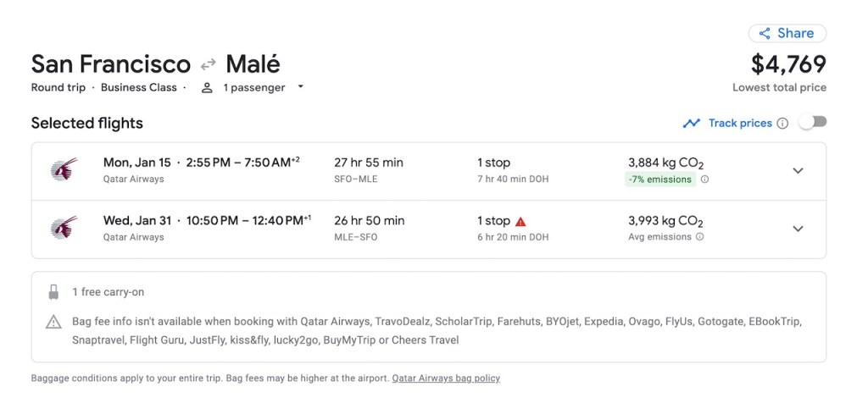Click the $4,769 lowest total price
The width and height of the screenshot is (868, 403).
pos(787,64)
